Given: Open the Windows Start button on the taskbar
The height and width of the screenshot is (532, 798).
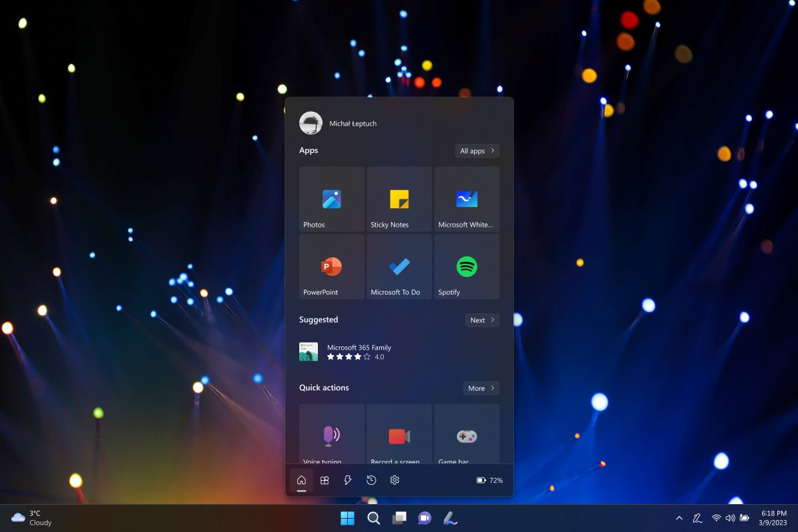Looking at the screenshot, I should pyautogui.click(x=348, y=518).
